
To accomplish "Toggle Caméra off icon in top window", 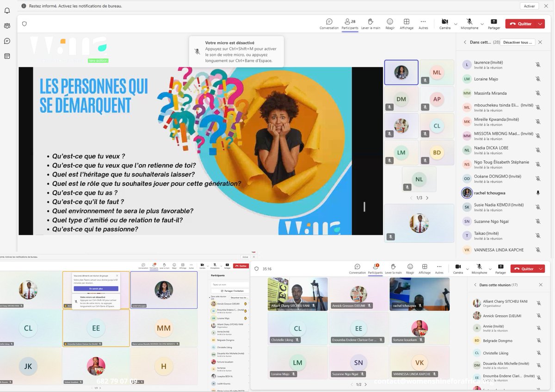I will tap(445, 24).
